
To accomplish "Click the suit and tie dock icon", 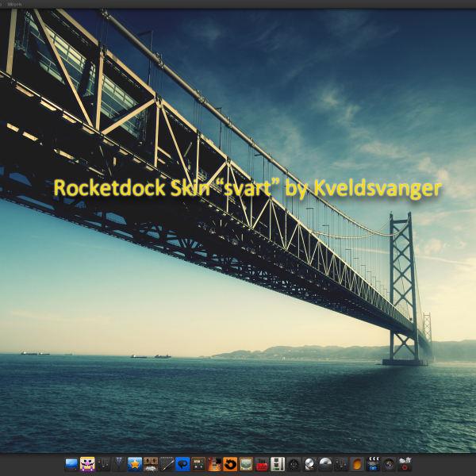I will pyautogui.click(x=119, y=464).
